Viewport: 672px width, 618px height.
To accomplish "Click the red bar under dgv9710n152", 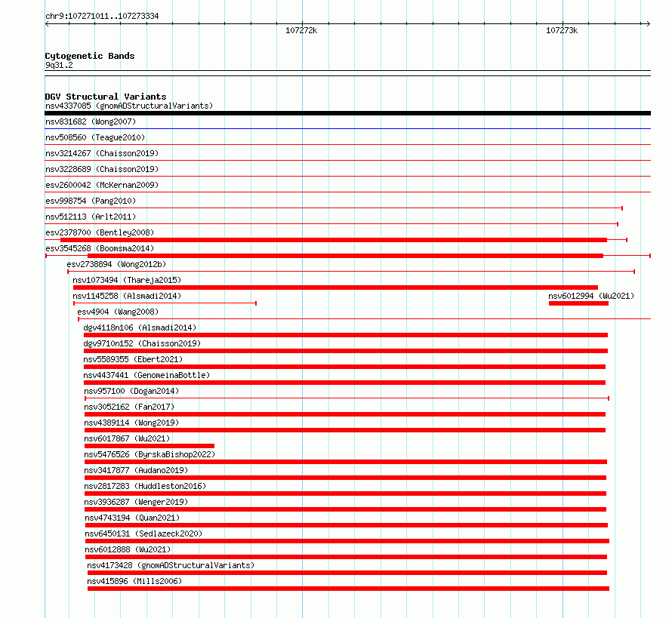I will point(346,351).
